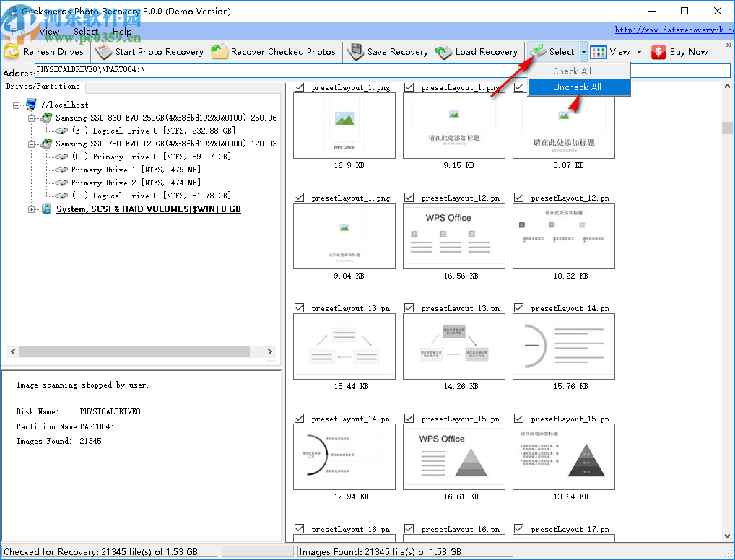Click the (E:) Logical Drive 0 drive icon
The image size is (735, 560).
click(61, 131)
